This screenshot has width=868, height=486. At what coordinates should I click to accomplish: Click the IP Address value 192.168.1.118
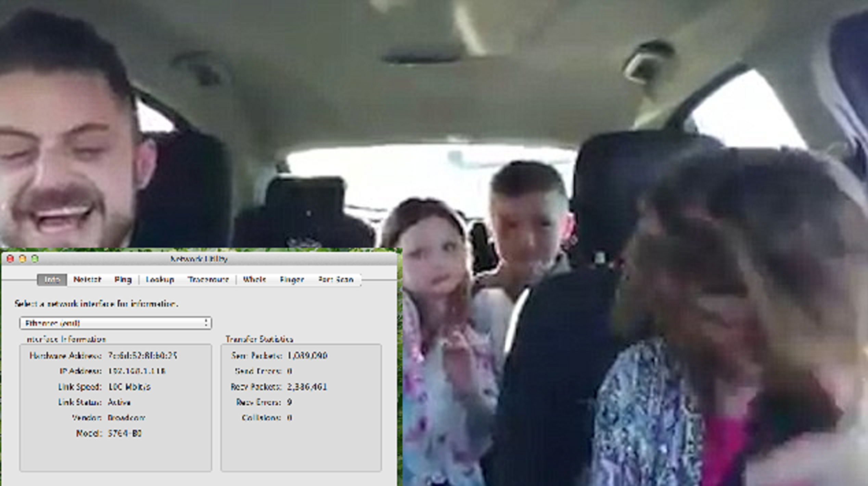point(137,371)
